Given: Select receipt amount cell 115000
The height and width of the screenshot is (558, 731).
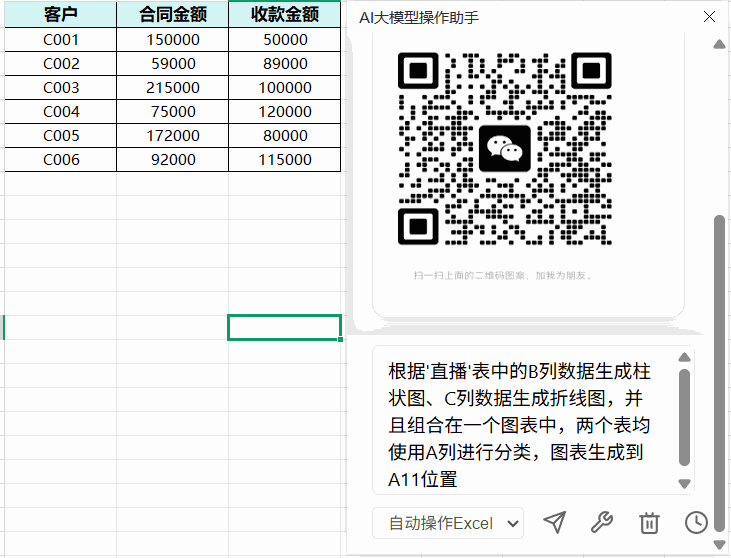Looking at the screenshot, I should pyautogui.click(x=285, y=159).
